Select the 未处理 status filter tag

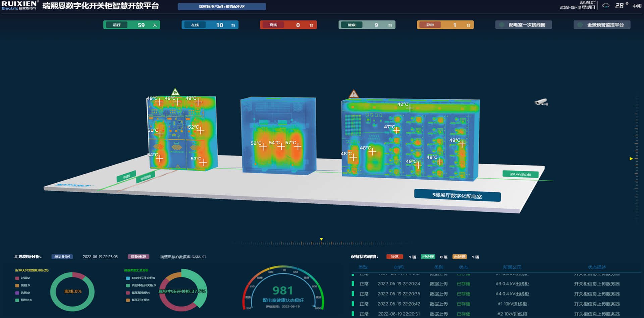click(459, 257)
